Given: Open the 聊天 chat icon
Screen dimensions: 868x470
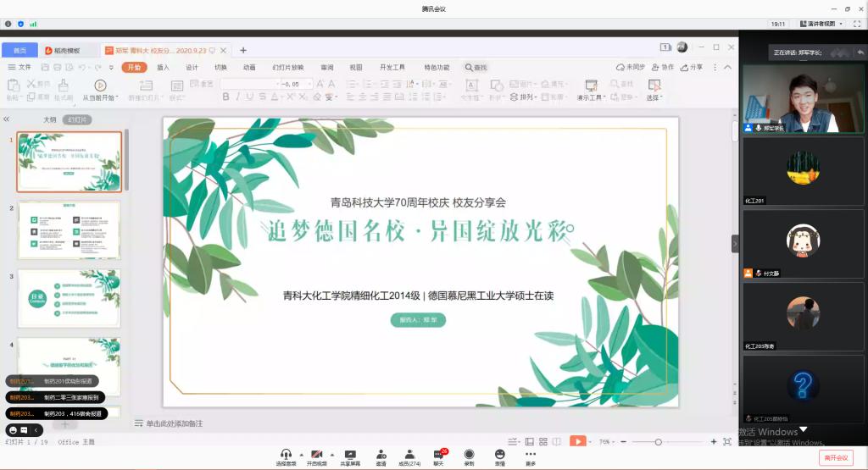Looking at the screenshot, I should 439,455.
